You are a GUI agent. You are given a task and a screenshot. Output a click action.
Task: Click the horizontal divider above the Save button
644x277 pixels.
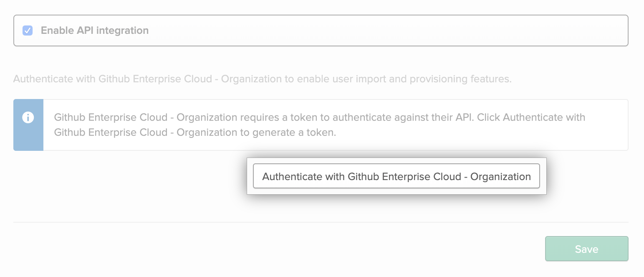click(x=321, y=222)
